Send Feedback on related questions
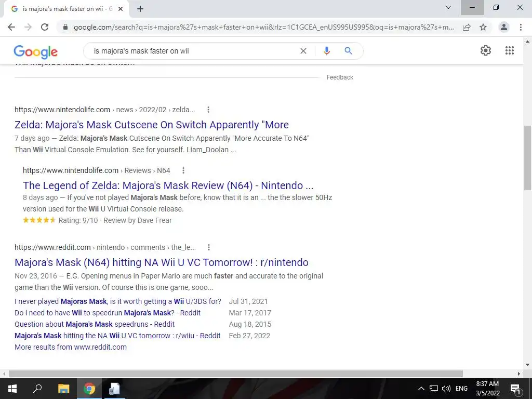The image size is (532, 399). (340, 77)
